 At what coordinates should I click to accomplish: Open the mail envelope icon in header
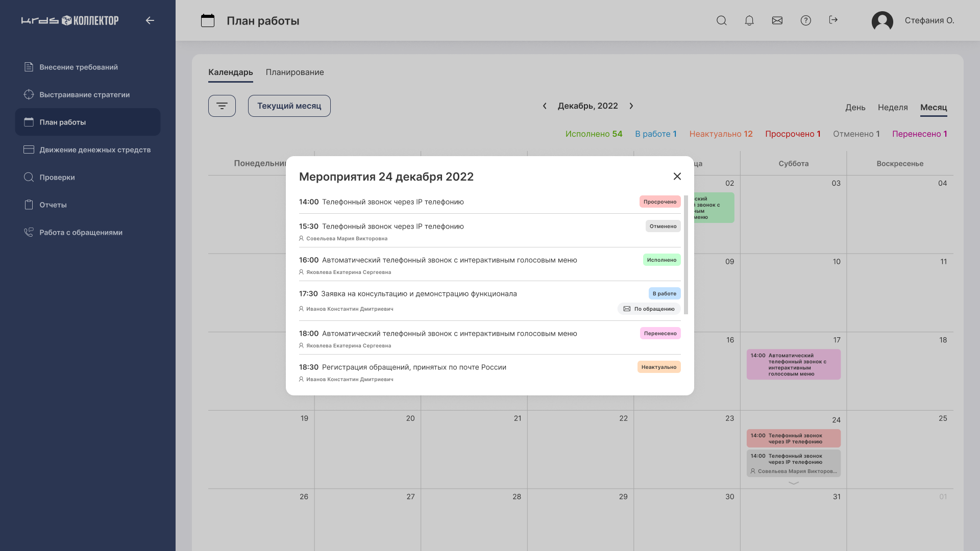(x=777, y=20)
